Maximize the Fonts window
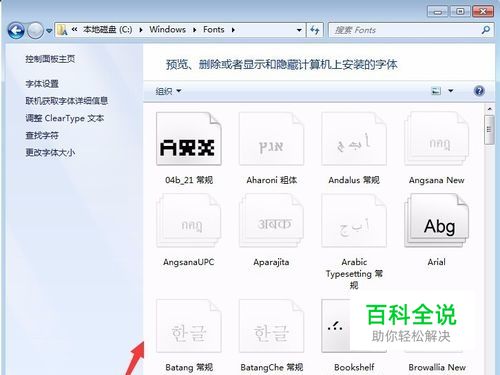The height and width of the screenshot is (375, 500). pyautogui.click(x=460, y=12)
